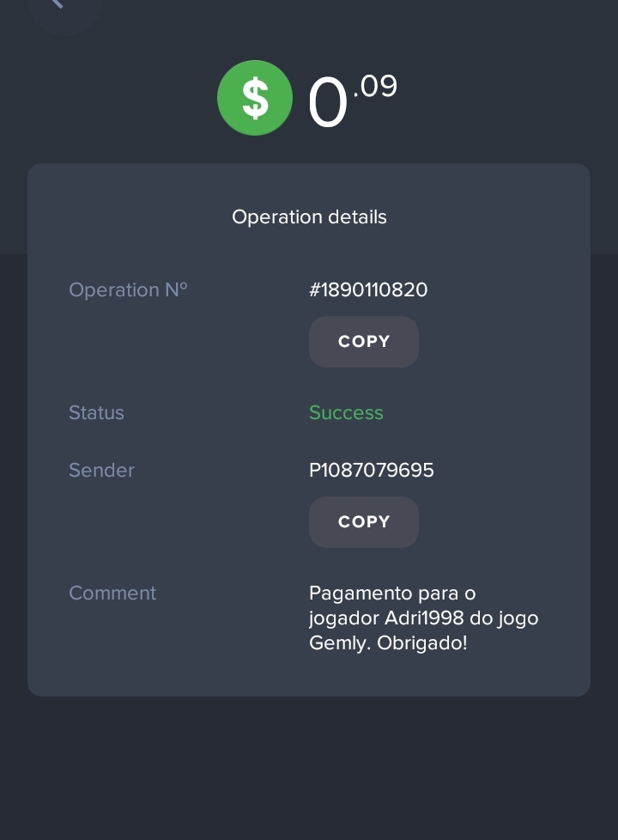Tap the Sender field label

pyautogui.click(x=101, y=471)
